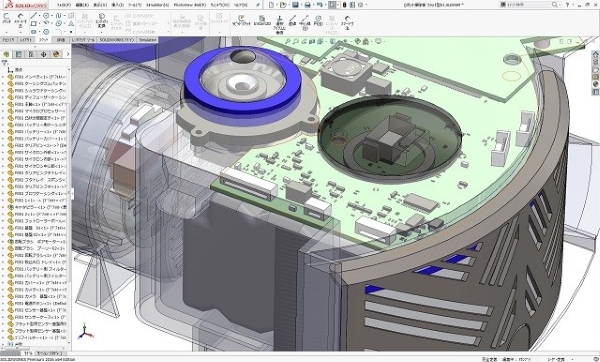Switch to the Simulation ribbon tab

coord(148,40)
